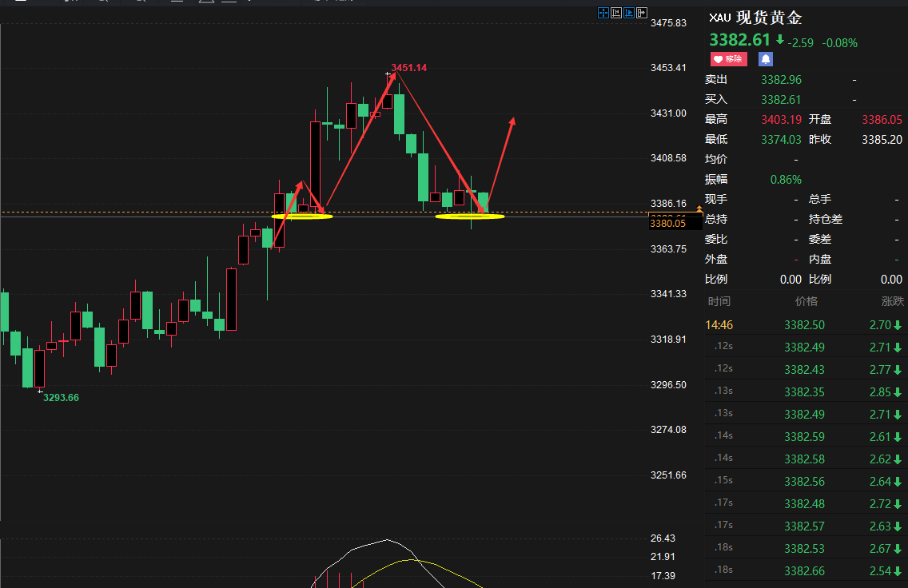Click the 振幅 value 0.86%

[x=786, y=180]
